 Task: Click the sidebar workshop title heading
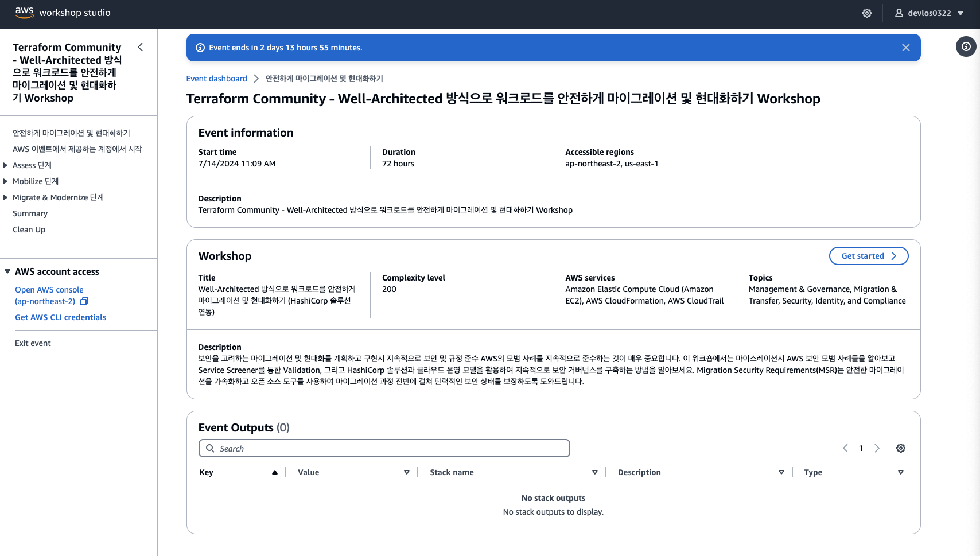coord(67,72)
